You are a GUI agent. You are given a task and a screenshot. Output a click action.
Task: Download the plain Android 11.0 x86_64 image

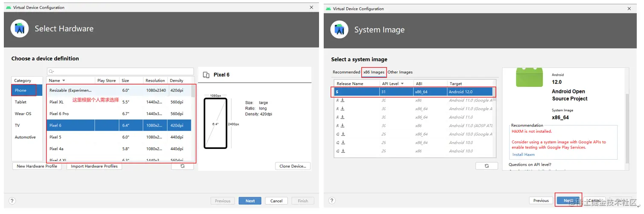tap(342, 117)
